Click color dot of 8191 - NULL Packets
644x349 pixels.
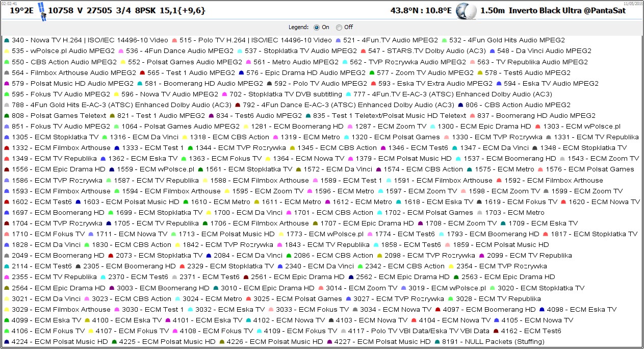pyautogui.click(x=437, y=342)
